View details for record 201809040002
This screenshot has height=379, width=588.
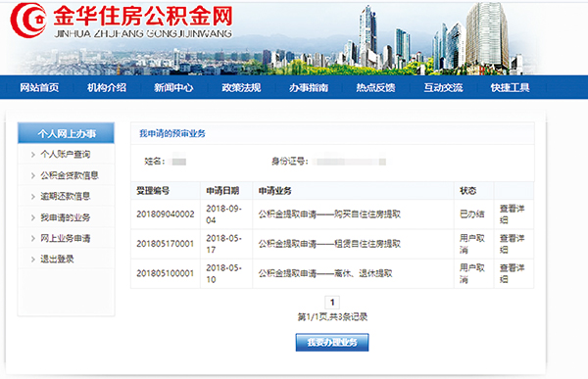(x=512, y=214)
